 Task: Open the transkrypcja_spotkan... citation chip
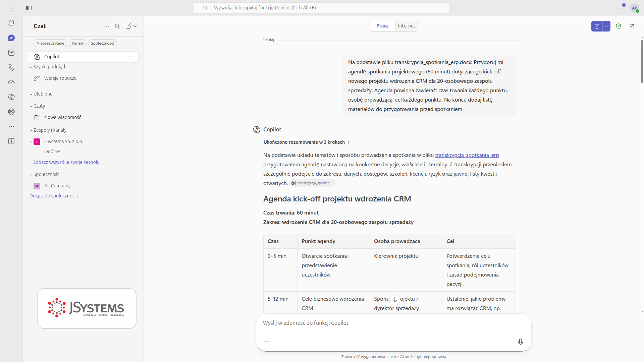pyautogui.click(x=312, y=183)
